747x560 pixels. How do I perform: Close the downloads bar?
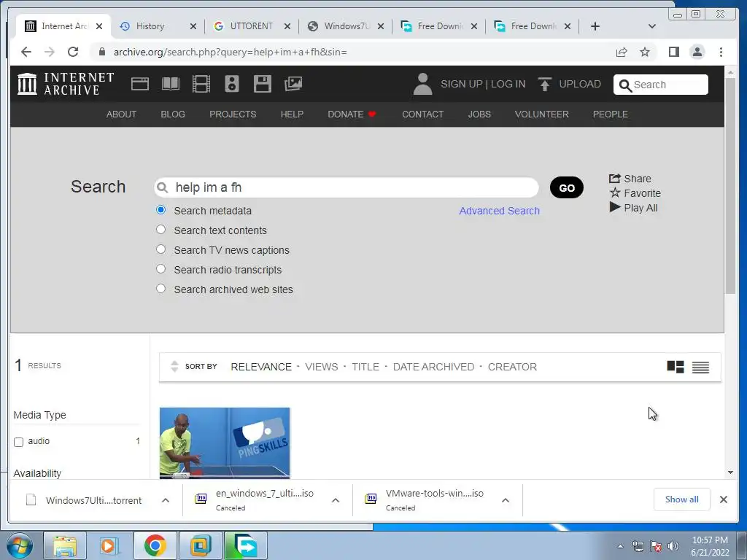[x=724, y=499]
